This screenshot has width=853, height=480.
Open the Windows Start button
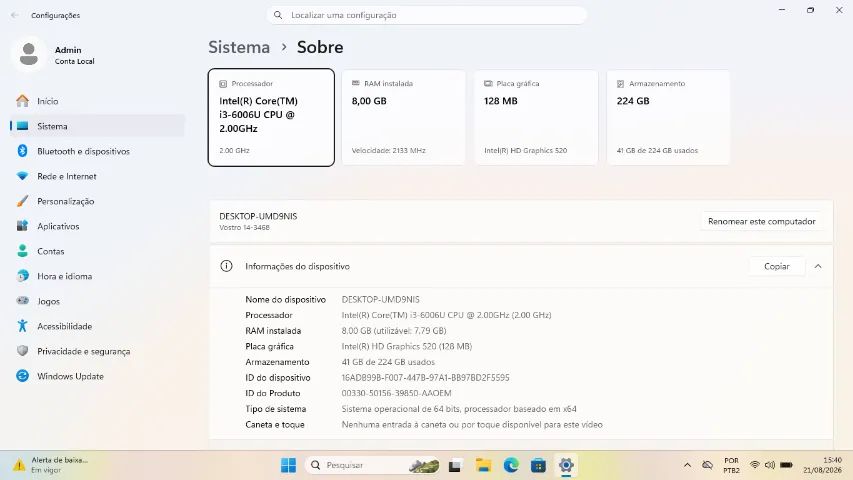(x=288, y=465)
